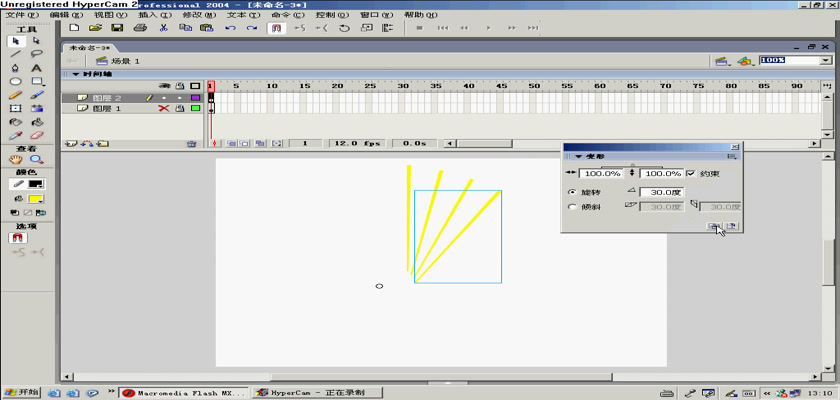Viewport: 840px width, 400px height.
Task: Toggle all layers lock header icon
Action: (x=180, y=86)
